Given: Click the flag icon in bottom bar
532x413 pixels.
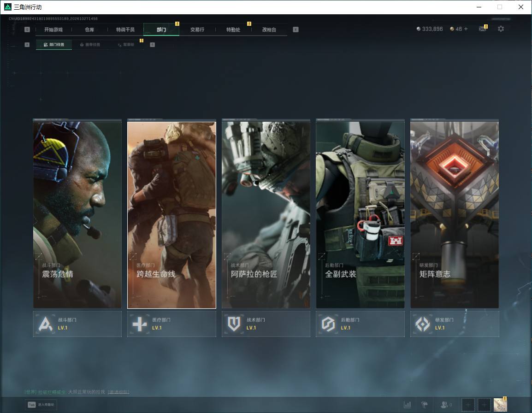Looking at the screenshot, I should 425,405.
